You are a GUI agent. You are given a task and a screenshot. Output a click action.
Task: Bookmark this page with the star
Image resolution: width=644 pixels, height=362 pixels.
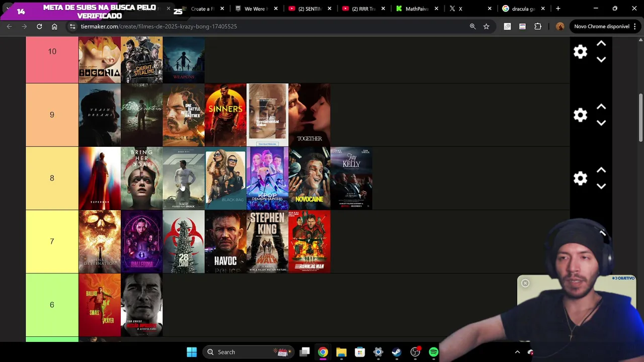(x=486, y=26)
